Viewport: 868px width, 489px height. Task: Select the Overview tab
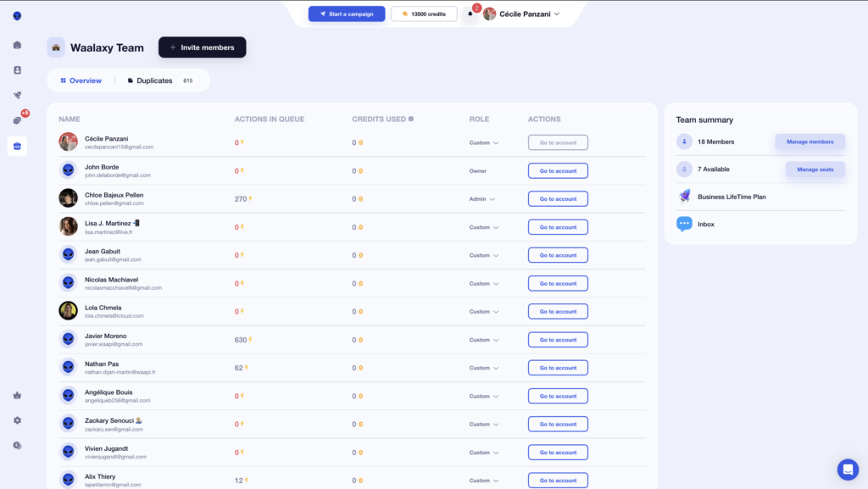(x=81, y=80)
